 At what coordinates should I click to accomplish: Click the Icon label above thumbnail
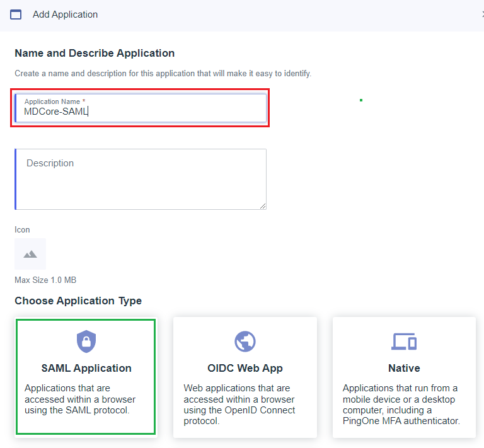pyautogui.click(x=22, y=229)
